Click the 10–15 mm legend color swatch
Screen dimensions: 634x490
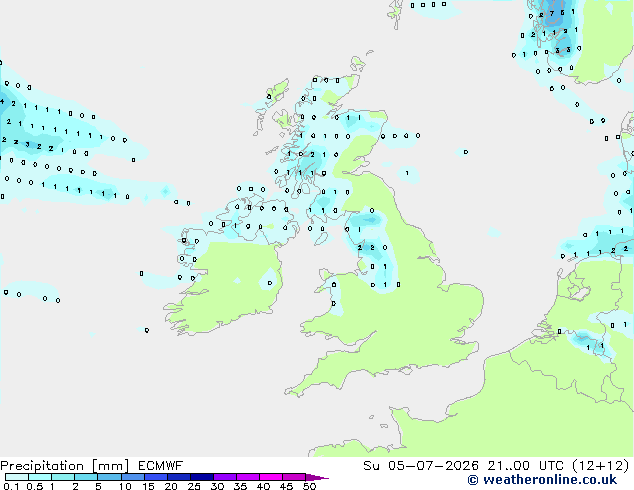133,477
